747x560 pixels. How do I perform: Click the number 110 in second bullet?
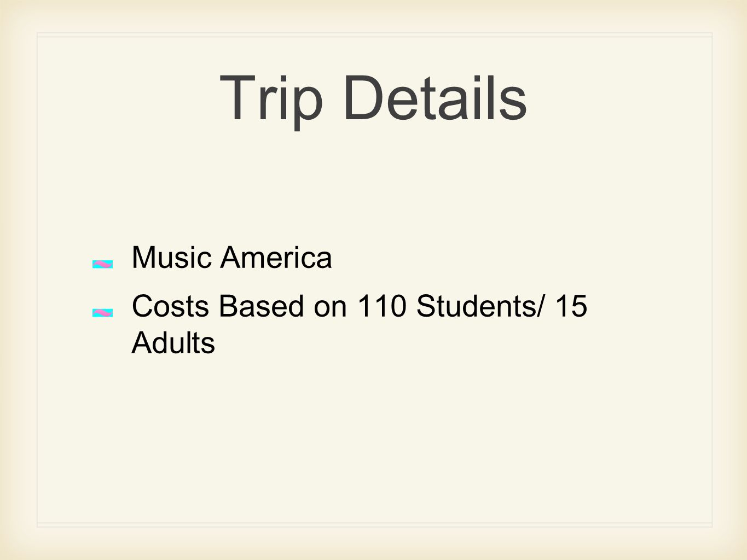(381, 306)
